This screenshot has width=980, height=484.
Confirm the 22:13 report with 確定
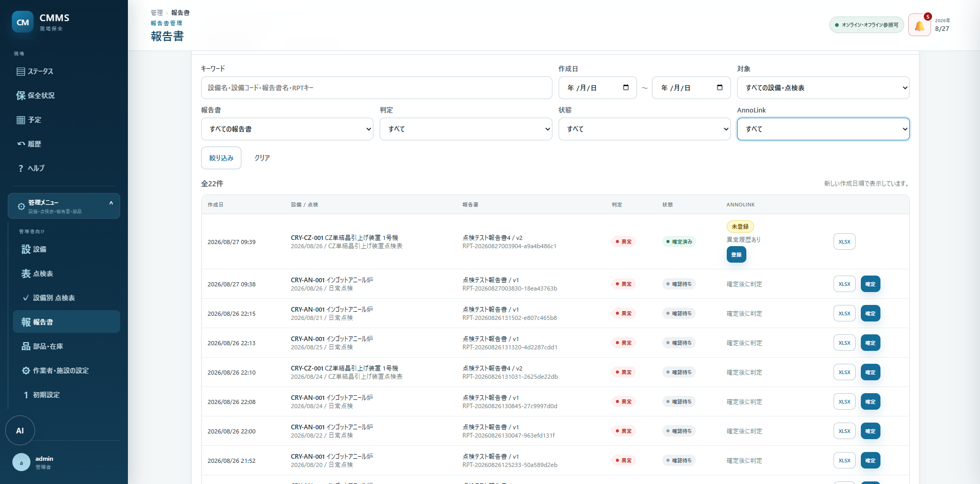871,343
